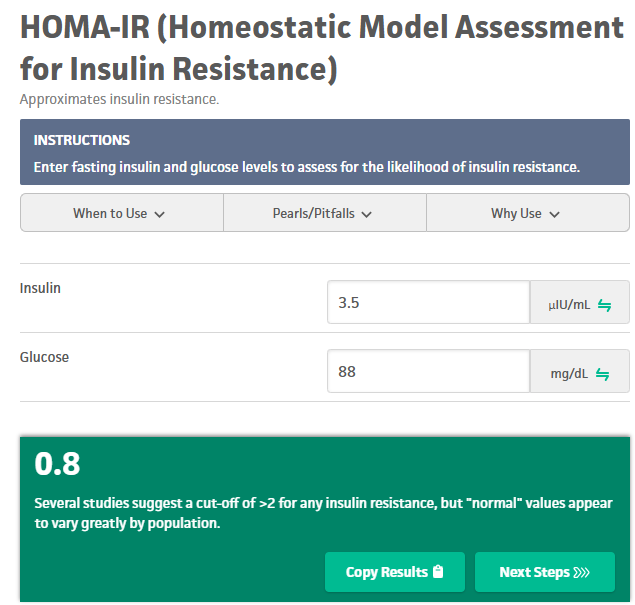635x605 pixels.
Task: Click the triple-chevron icon on Next Steps
Action: [582, 572]
